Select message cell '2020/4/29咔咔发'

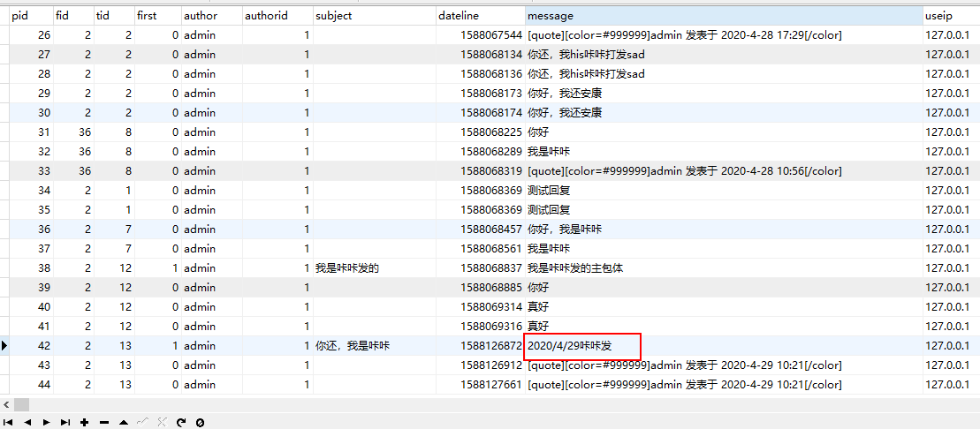tap(724, 345)
